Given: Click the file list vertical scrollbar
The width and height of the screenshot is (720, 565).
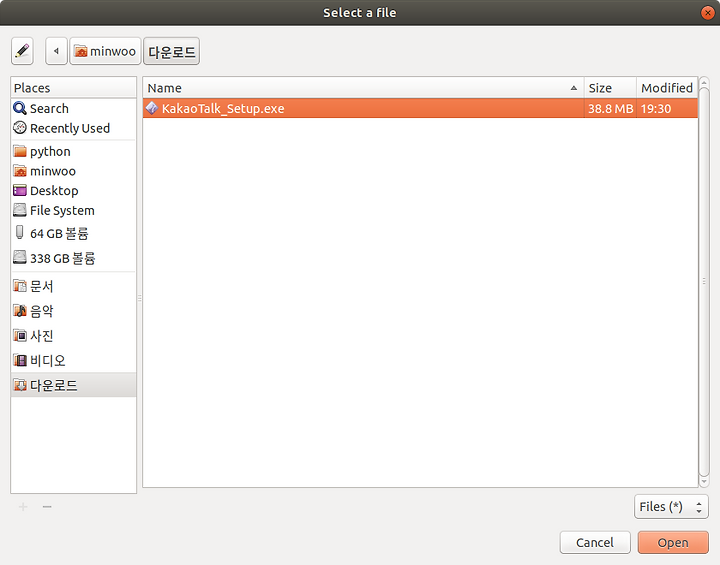Looking at the screenshot, I should [x=704, y=282].
